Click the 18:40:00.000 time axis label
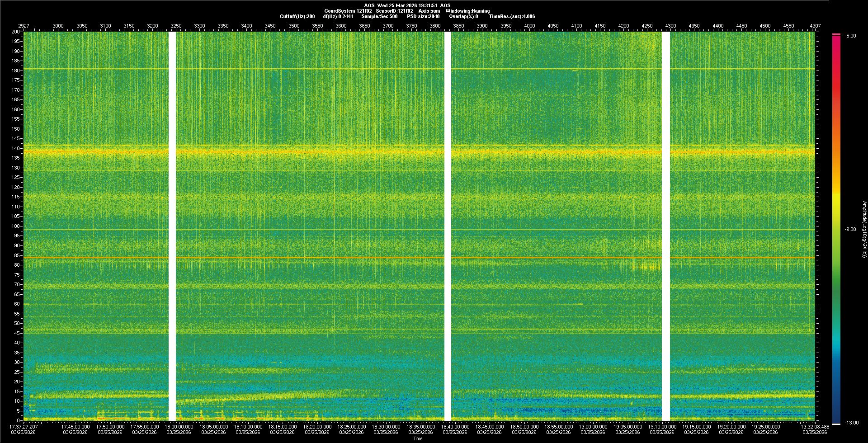This screenshot has height=443, width=868. (455, 426)
